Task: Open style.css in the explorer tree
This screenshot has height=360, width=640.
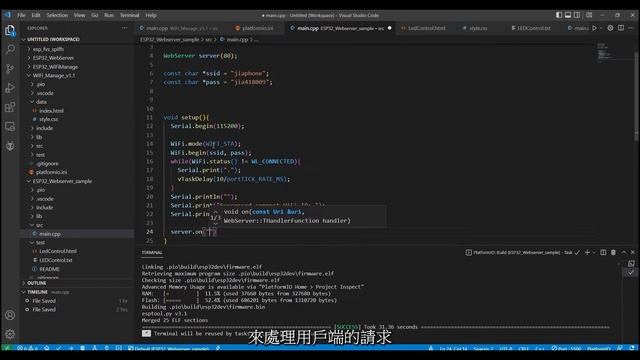Action: [x=78, y=119]
